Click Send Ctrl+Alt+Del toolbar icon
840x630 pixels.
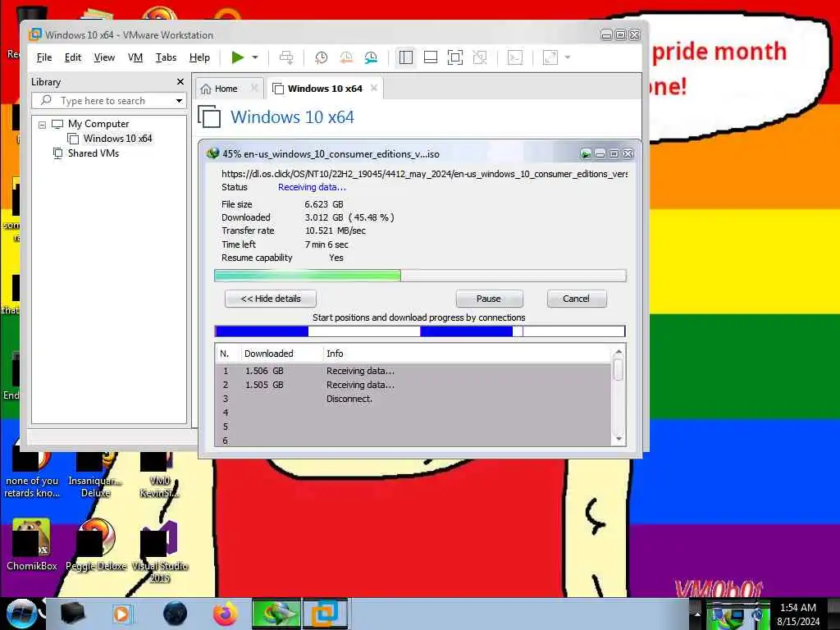click(x=286, y=57)
